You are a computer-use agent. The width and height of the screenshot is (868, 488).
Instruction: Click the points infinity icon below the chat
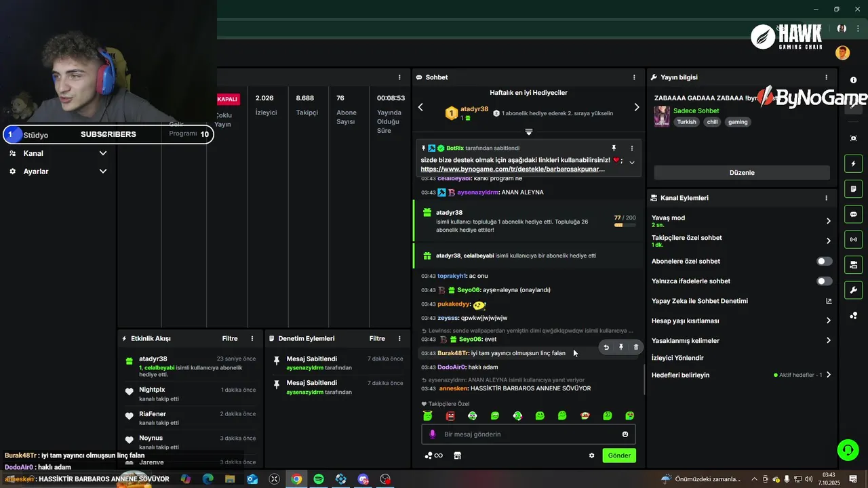point(433,455)
